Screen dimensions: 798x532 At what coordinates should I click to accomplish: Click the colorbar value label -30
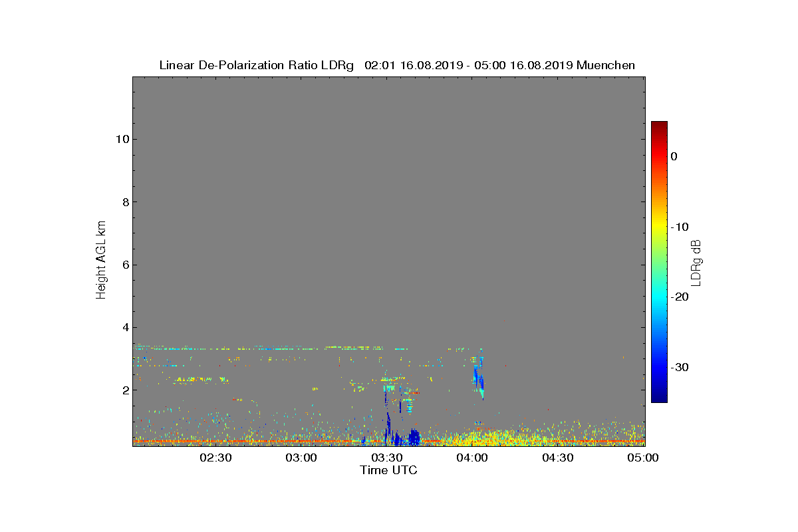680,368
